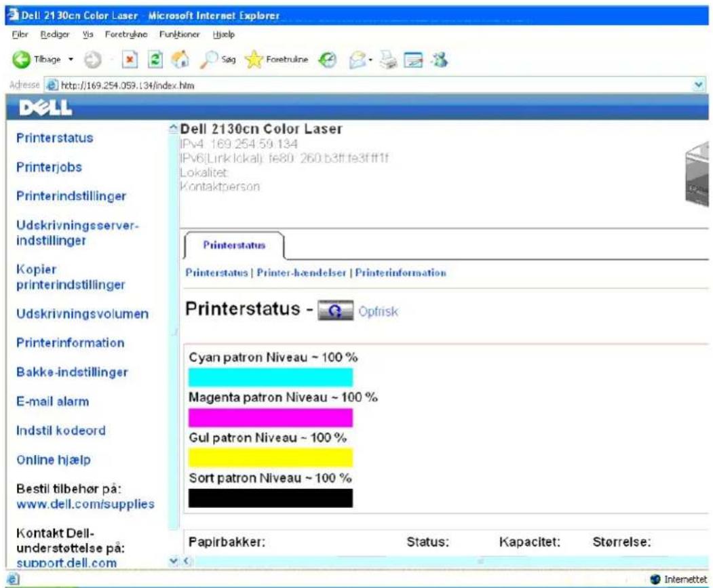Click 'Cyan patron Niveau ~ 100 %' text
The height and width of the screenshot is (588, 713).
point(273,357)
